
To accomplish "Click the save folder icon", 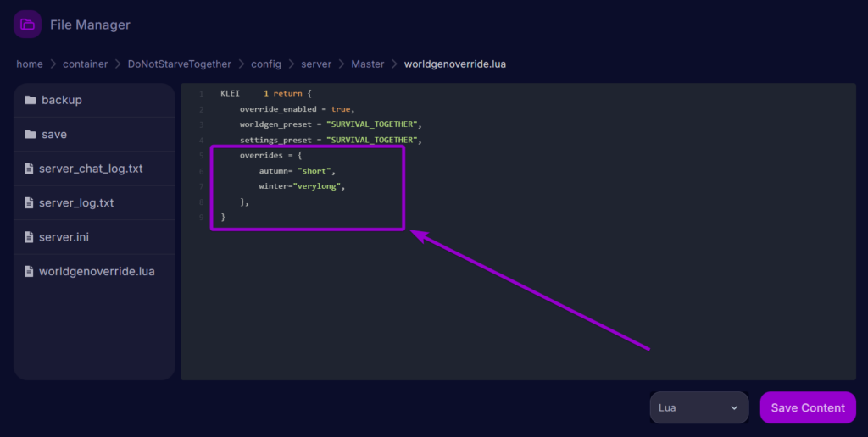I will click(x=31, y=135).
